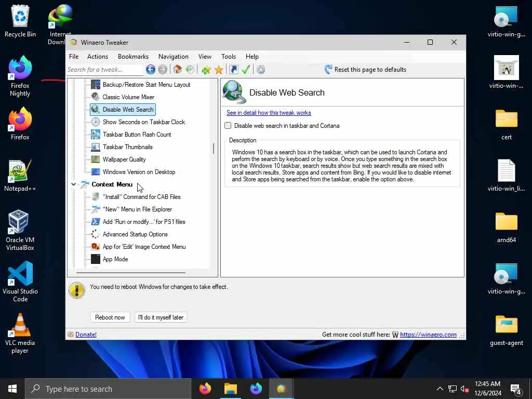Click the Taskbar Thumbnails tree icon
Viewport: 532px width, 399px height.
[x=96, y=147]
